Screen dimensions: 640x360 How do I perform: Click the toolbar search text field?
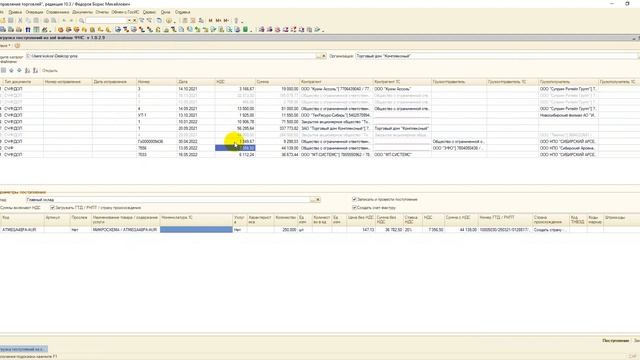click(x=106, y=20)
